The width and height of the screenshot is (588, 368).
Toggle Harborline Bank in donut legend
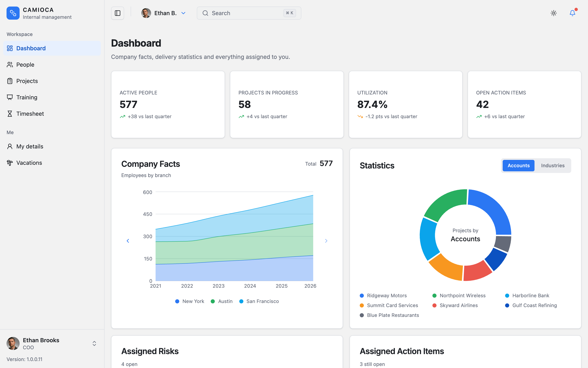(527, 295)
